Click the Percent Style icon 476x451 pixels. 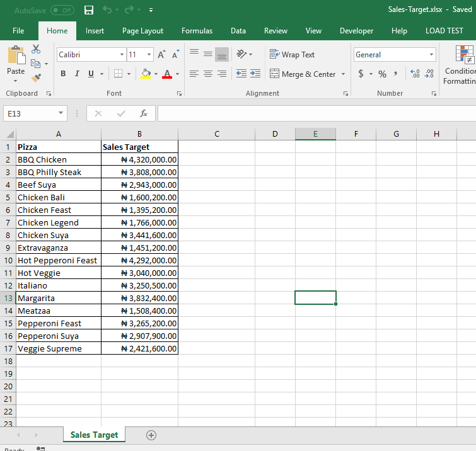[x=382, y=74]
